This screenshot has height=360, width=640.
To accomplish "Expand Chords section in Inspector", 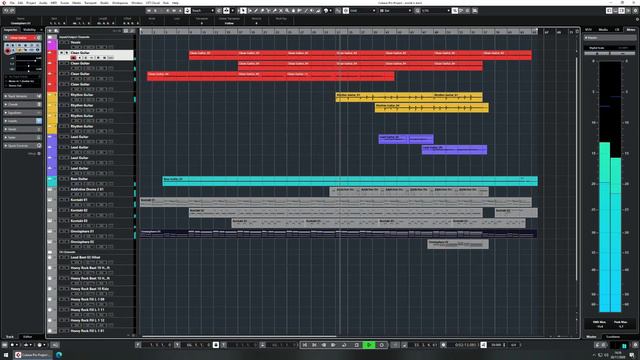I will pyautogui.click(x=22, y=104).
